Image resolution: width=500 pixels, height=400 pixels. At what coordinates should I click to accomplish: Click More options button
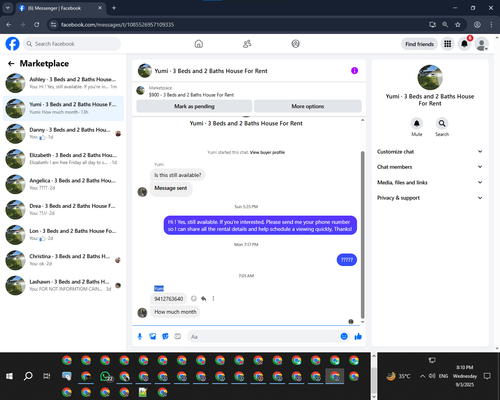tap(308, 106)
